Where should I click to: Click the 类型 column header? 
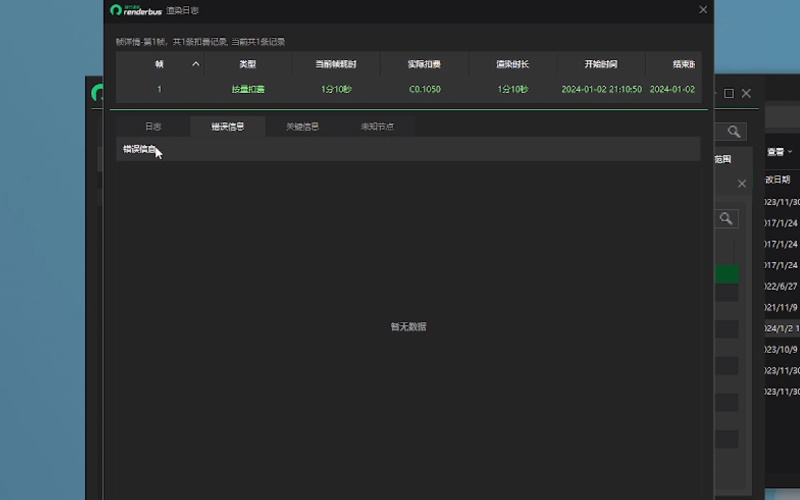pyautogui.click(x=247, y=64)
